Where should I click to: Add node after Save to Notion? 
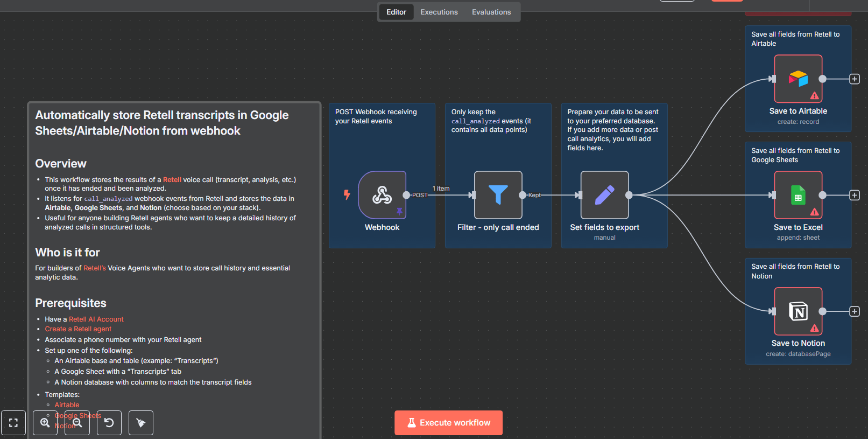point(855,311)
